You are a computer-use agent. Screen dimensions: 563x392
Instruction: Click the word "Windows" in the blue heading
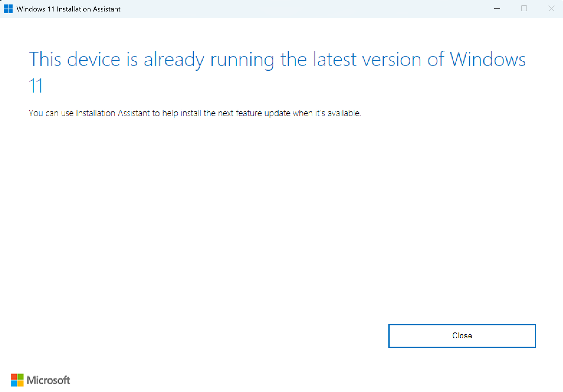[x=488, y=59]
